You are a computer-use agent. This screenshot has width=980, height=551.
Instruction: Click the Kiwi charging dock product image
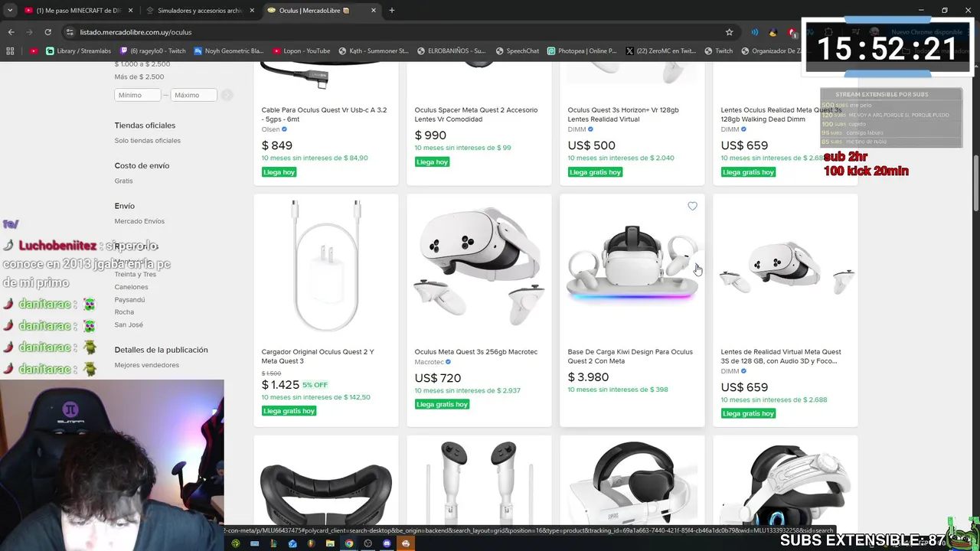(x=632, y=264)
